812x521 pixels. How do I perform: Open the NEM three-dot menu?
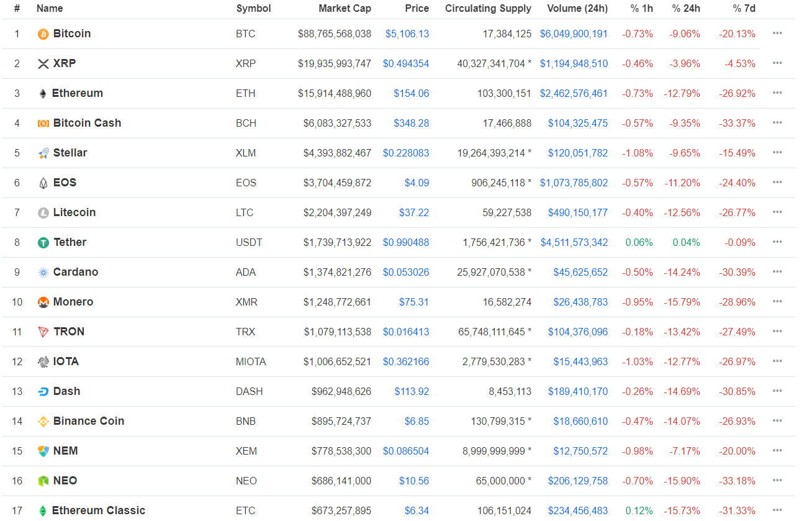click(x=777, y=450)
